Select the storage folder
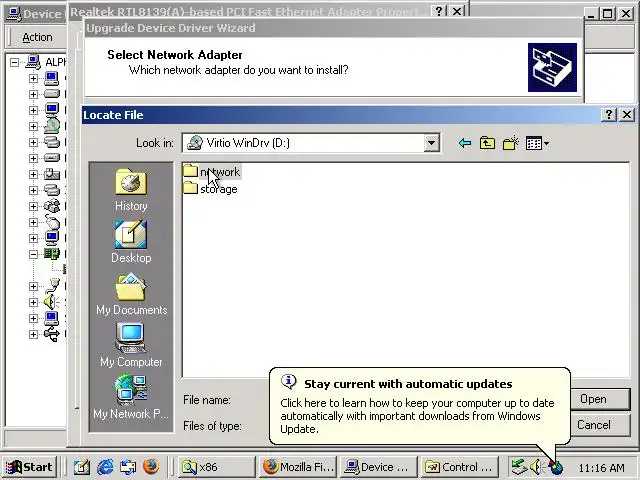Viewport: 640px width, 480px height. (x=211, y=189)
